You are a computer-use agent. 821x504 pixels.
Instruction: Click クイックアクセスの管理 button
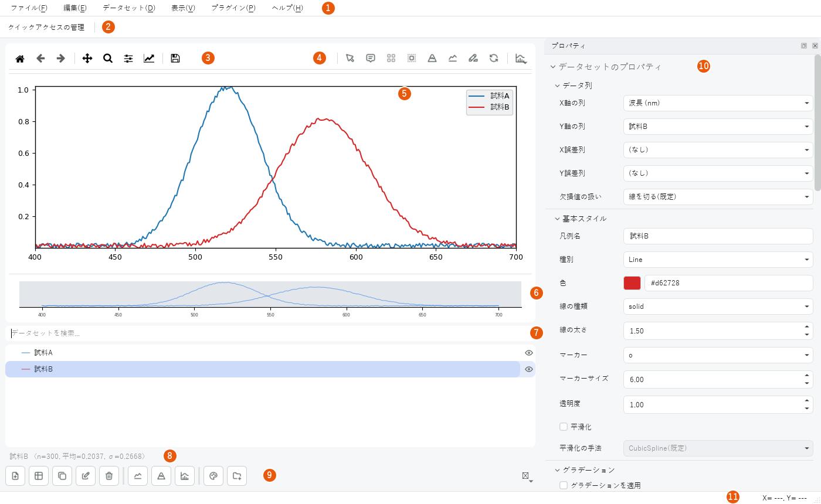coord(46,27)
